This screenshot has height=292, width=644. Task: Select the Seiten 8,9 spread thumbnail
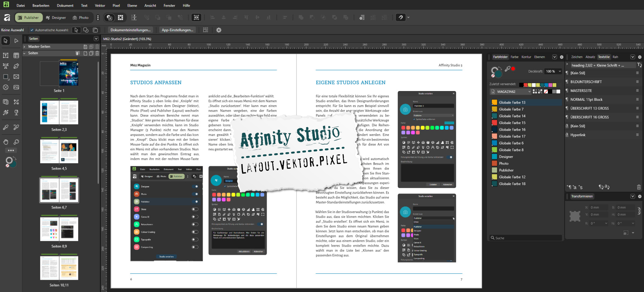pyautogui.click(x=59, y=229)
